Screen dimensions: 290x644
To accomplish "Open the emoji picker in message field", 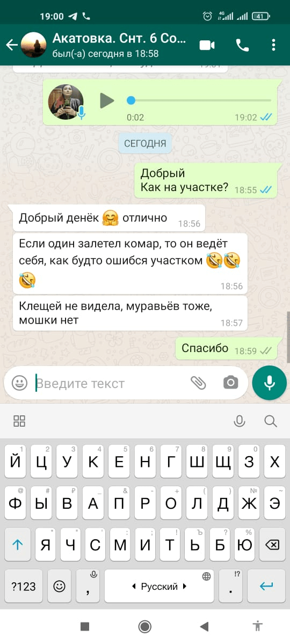I will (x=20, y=383).
